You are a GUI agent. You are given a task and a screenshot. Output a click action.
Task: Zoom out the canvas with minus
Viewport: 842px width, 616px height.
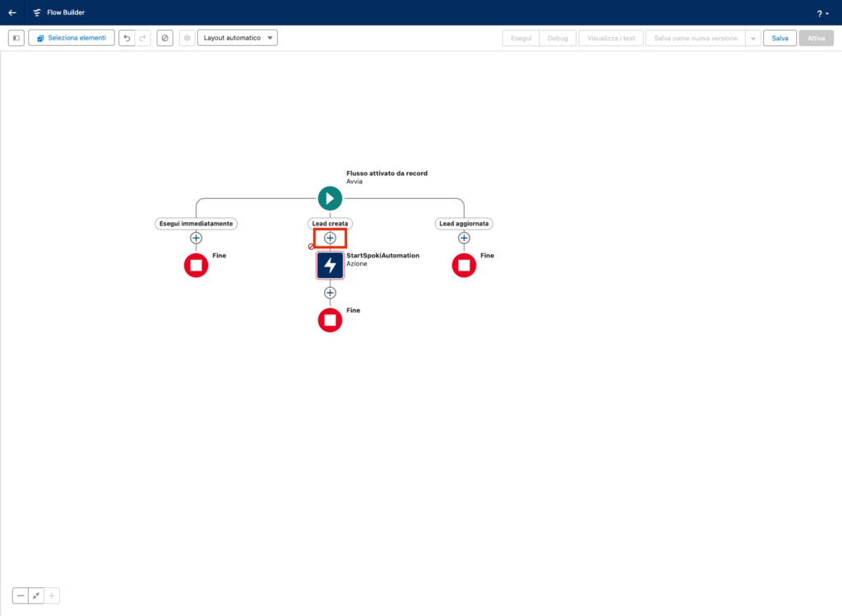pos(21,595)
